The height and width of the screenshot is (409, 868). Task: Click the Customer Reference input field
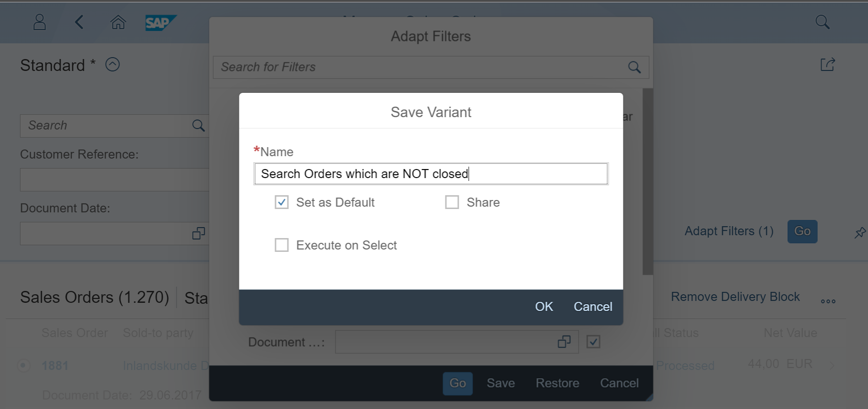click(114, 180)
